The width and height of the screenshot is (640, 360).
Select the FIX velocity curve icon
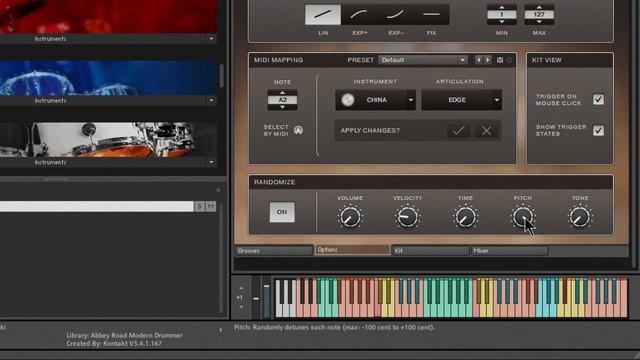click(431, 14)
